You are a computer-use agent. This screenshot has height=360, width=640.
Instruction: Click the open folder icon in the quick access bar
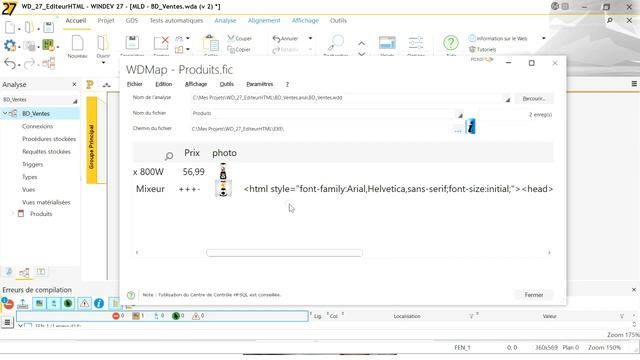[29, 28]
